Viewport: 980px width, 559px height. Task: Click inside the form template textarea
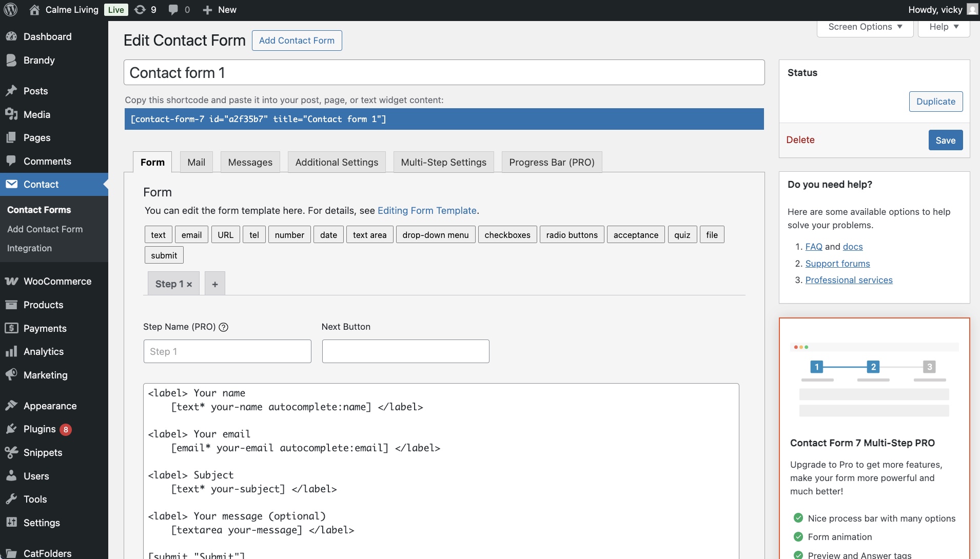tap(441, 471)
